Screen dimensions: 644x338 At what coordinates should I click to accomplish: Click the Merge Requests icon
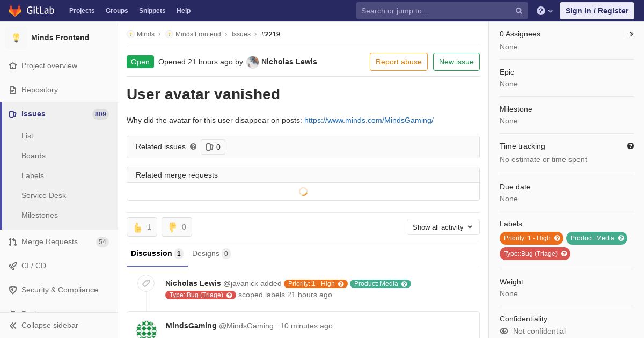(13, 241)
